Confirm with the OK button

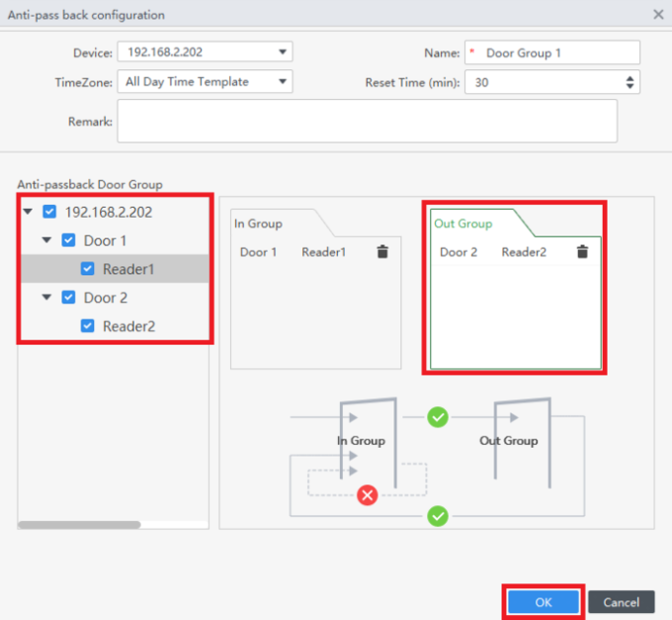(x=543, y=602)
